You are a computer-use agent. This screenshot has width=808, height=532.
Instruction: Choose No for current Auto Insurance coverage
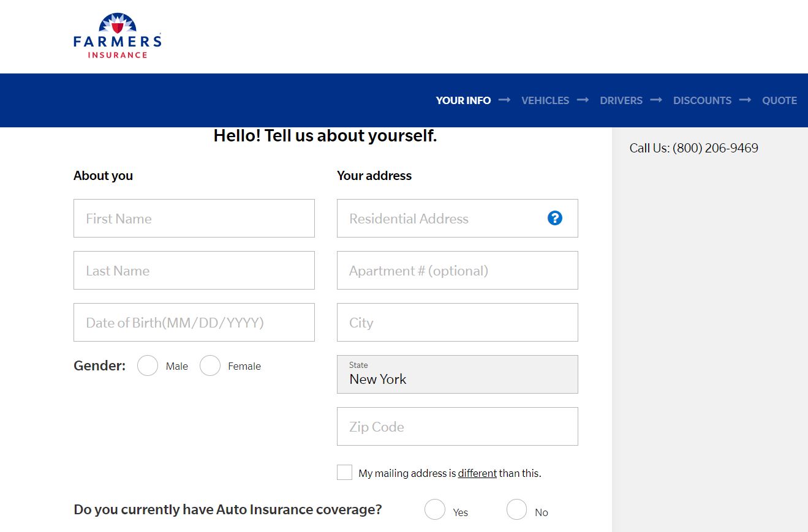tap(517, 509)
